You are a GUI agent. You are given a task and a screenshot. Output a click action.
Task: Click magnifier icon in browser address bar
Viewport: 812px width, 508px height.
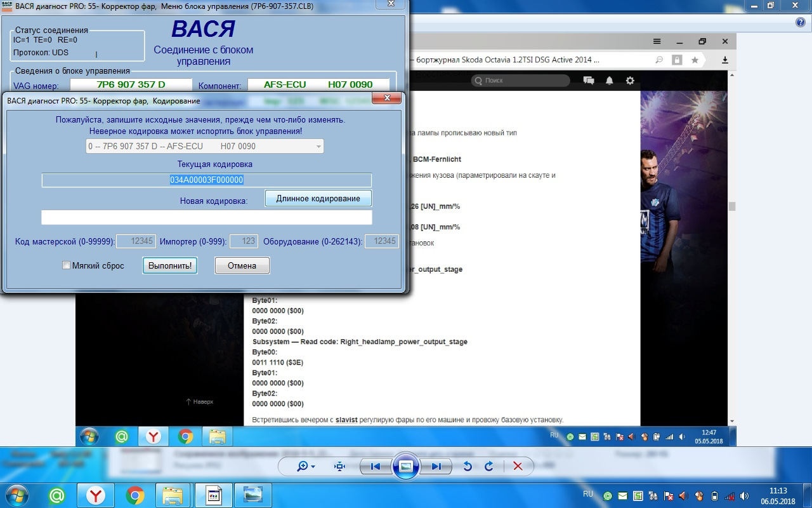click(x=660, y=60)
